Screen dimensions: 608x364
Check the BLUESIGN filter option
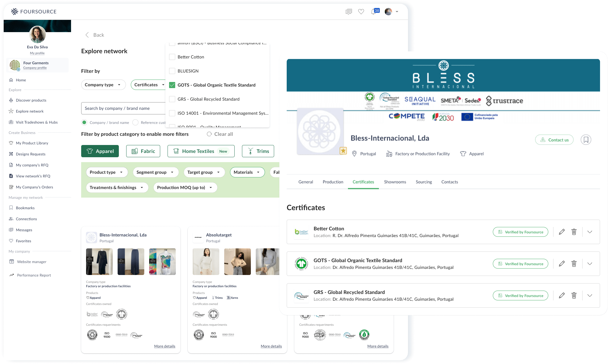pyautogui.click(x=172, y=71)
